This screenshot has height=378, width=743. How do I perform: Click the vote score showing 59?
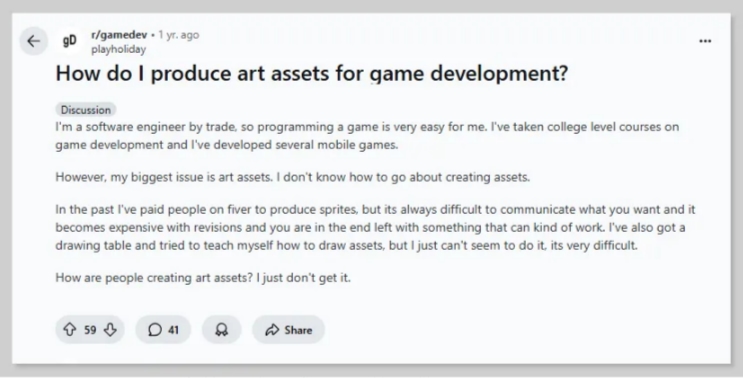click(x=90, y=330)
